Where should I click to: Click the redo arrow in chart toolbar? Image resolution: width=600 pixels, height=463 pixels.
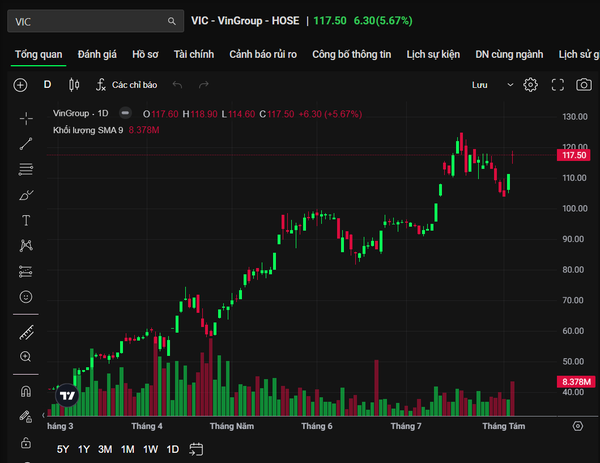click(204, 84)
